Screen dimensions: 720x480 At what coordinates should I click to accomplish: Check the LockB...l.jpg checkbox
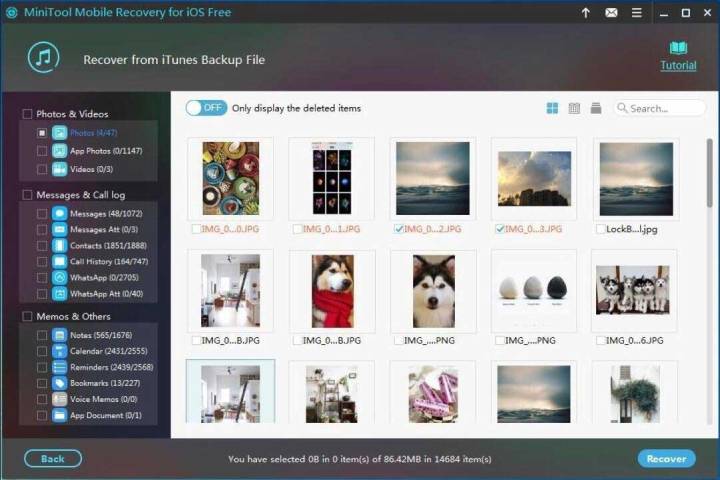600,229
